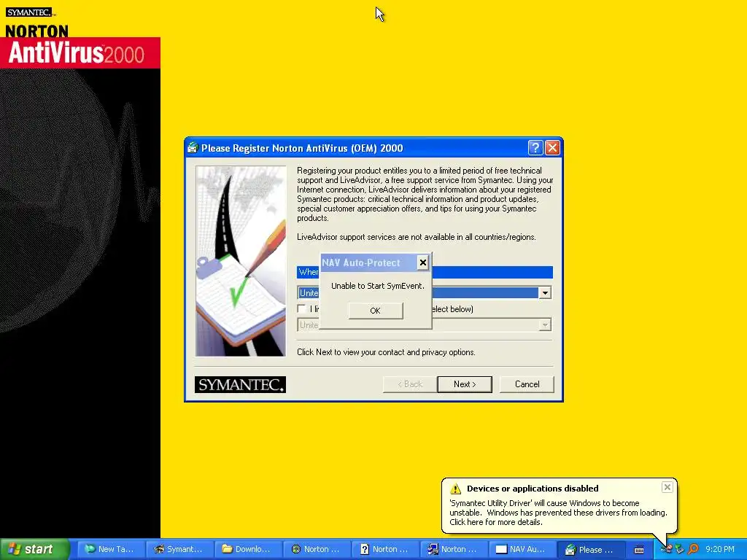Screen dimensions: 747x560
Task: Switch to Norton taskbar item with question-mark icon
Action: coord(385,549)
